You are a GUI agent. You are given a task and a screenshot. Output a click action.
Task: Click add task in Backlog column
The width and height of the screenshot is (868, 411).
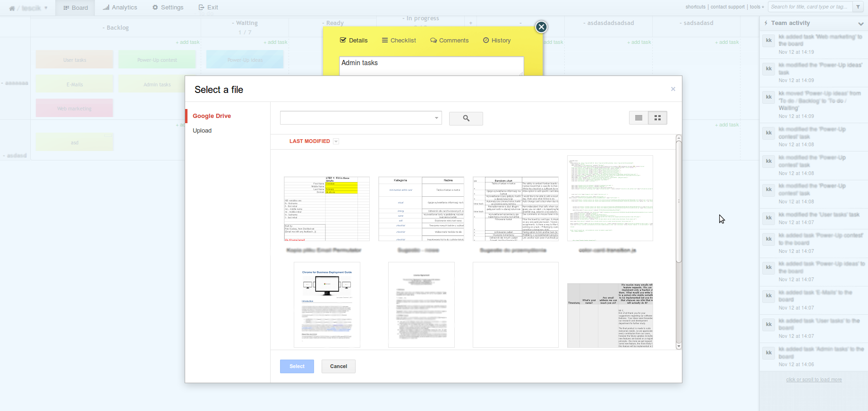coord(187,42)
